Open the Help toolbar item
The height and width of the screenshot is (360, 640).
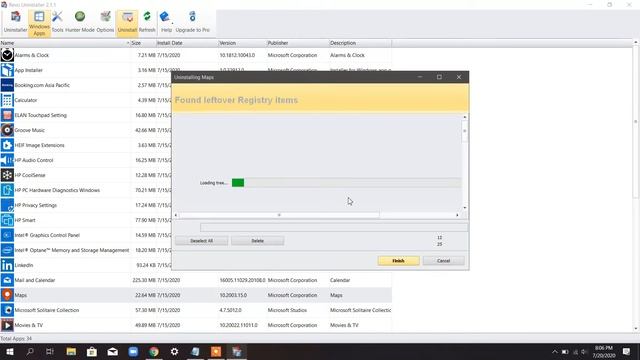point(166,22)
